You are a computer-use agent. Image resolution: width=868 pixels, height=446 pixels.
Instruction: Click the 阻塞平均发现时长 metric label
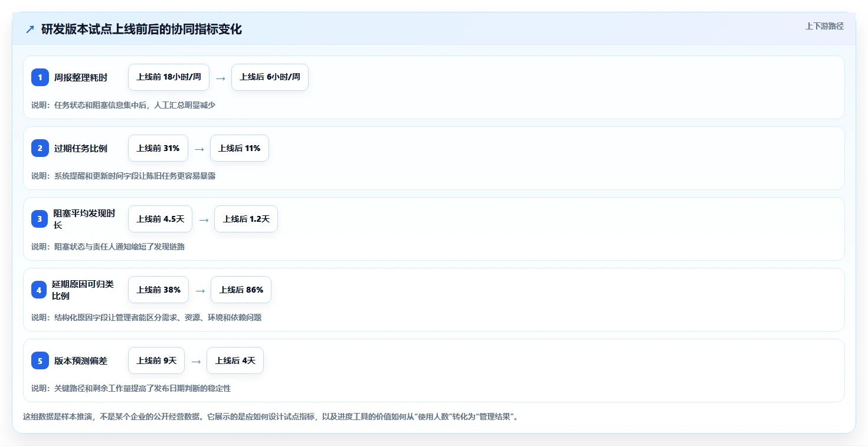coord(84,219)
